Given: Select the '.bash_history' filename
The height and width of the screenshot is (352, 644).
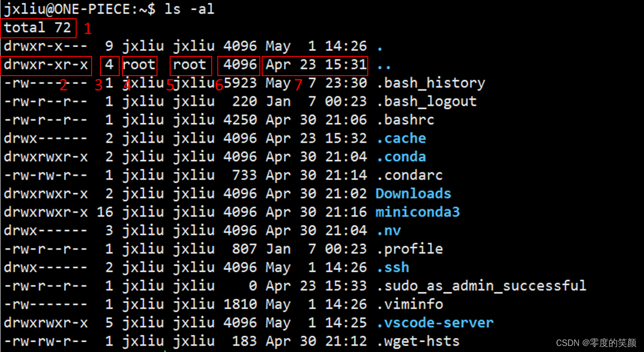Looking at the screenshot, I should [x=431, y=83].
